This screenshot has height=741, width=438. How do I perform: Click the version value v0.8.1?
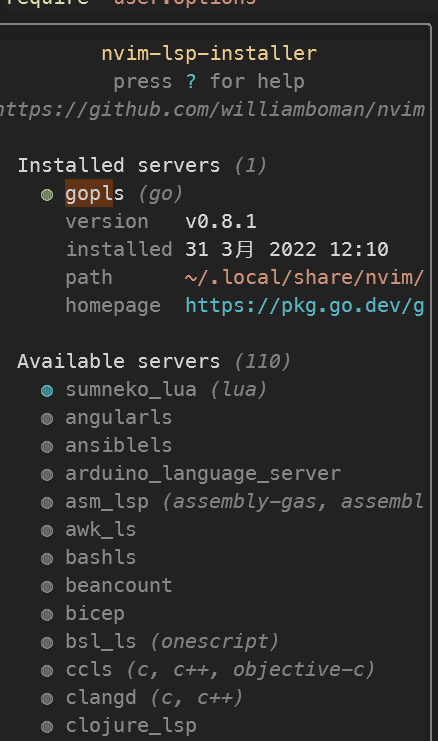pos(221,222)
